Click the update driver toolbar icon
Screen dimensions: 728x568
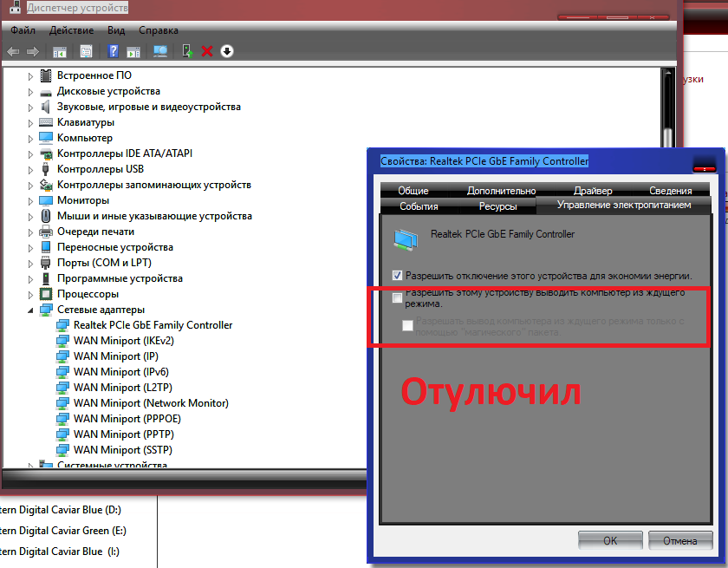(187, 51)
